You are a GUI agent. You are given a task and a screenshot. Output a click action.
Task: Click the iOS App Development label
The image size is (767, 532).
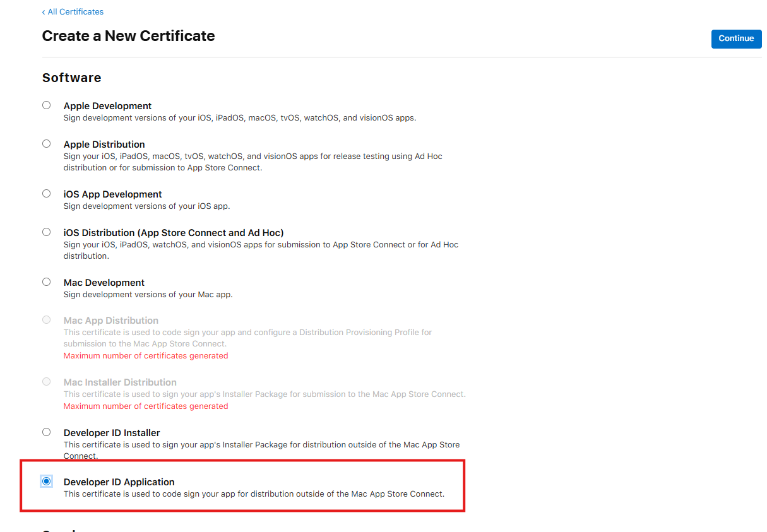point(113,194)
